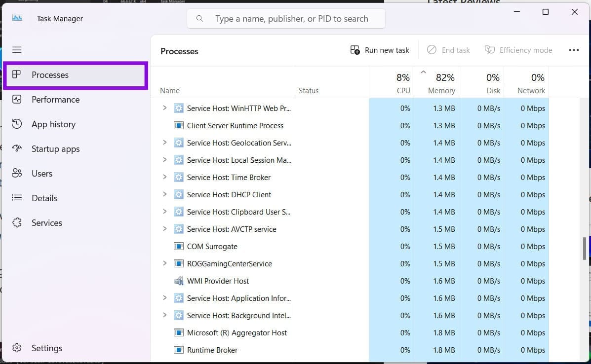
Task: Click the magnifier search icon
Action: (x=200, y=18)
